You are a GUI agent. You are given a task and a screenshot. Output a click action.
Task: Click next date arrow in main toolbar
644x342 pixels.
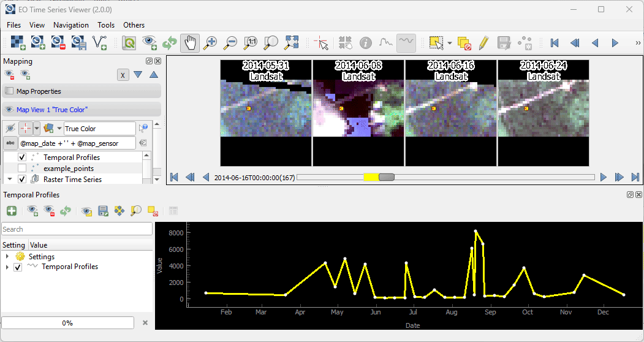(x=615, y=42)
